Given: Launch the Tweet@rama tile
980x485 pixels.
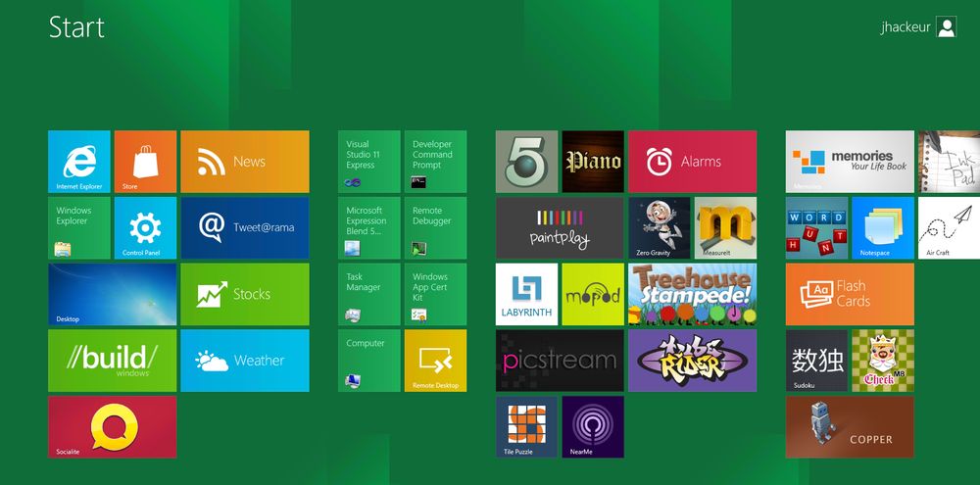Looking at the screenshot, I should (245, 228).
